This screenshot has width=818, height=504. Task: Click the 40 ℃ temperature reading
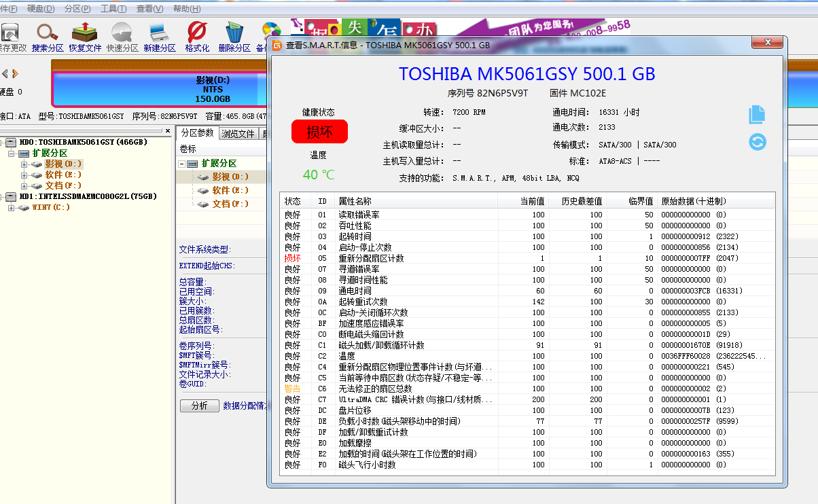tap(319, 175)
